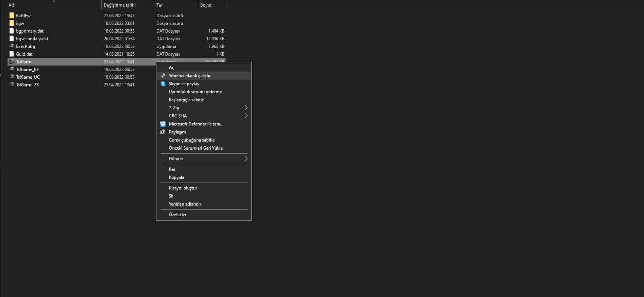Expand the CRC SHA submenu arrow
The image size is (644, 297).
pos(246,116)
